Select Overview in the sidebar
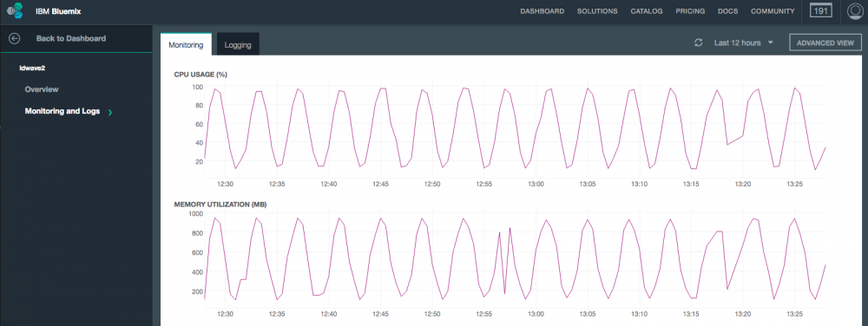This screenshot has width=868, height=326. (x=42, y=89)
